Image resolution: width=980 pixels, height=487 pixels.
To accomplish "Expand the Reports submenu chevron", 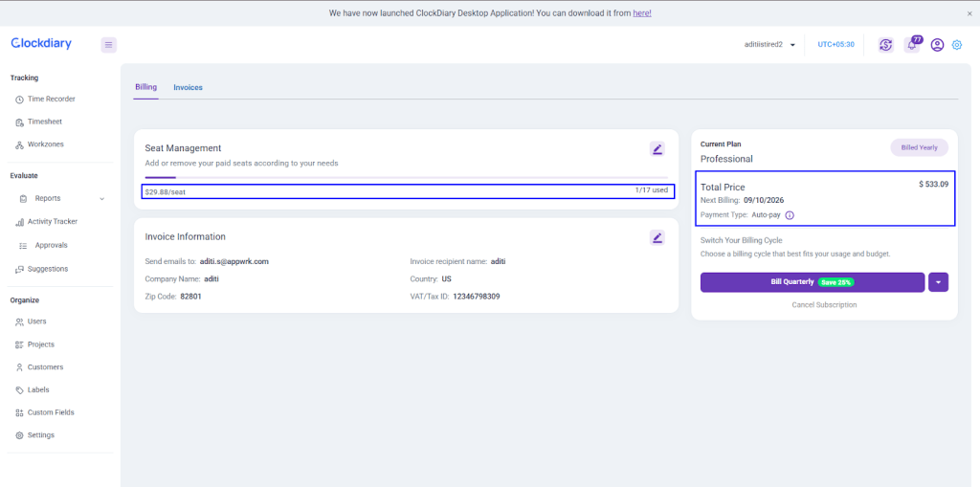I will pyautogui.click(x=101, y=199).
